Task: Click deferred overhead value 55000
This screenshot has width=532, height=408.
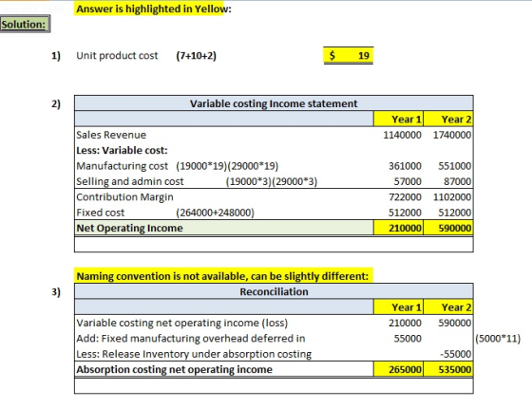Action: [x=408, y=339]
